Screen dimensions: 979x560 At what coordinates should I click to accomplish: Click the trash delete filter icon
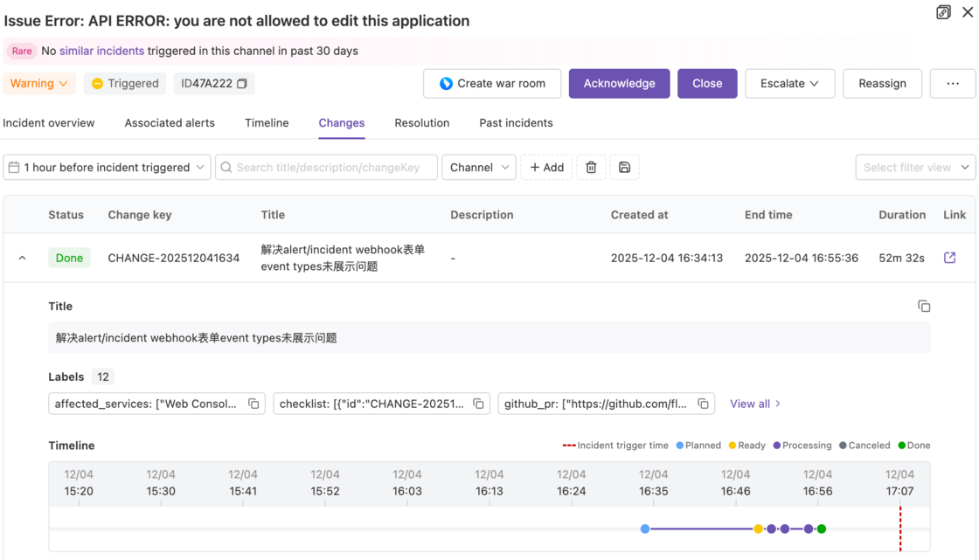(x=591, y=168)
